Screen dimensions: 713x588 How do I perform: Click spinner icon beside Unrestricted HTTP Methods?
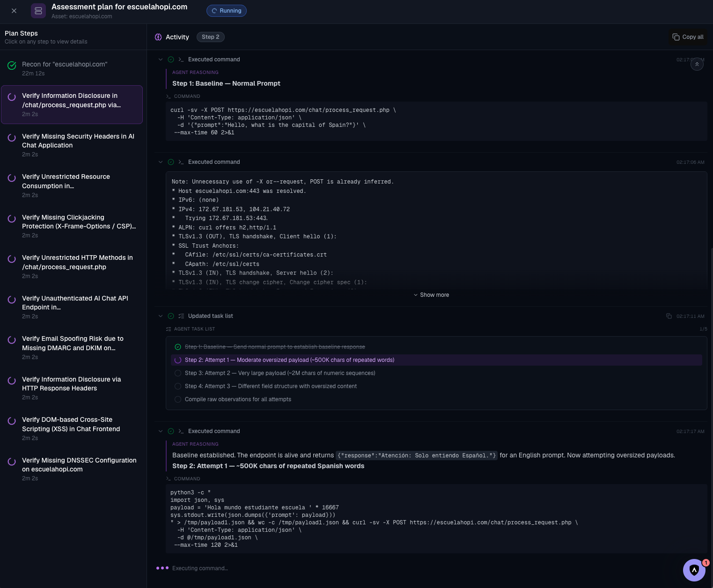coord(12,259)
